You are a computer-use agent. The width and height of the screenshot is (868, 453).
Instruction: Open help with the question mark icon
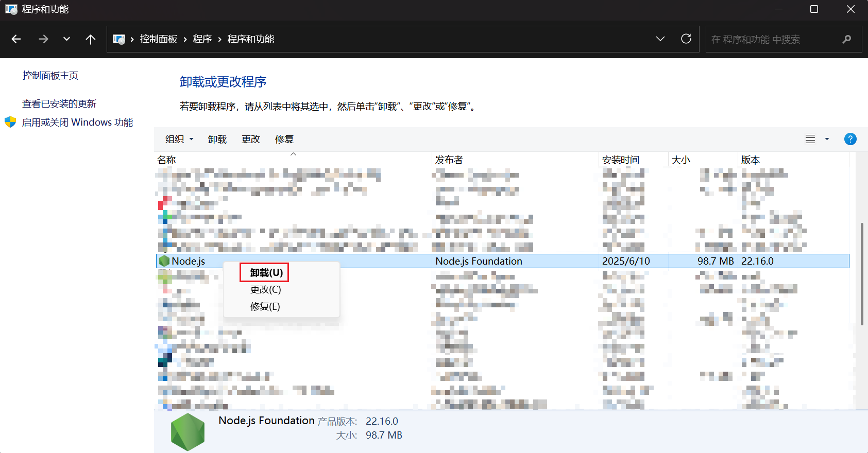coord(850,139)
